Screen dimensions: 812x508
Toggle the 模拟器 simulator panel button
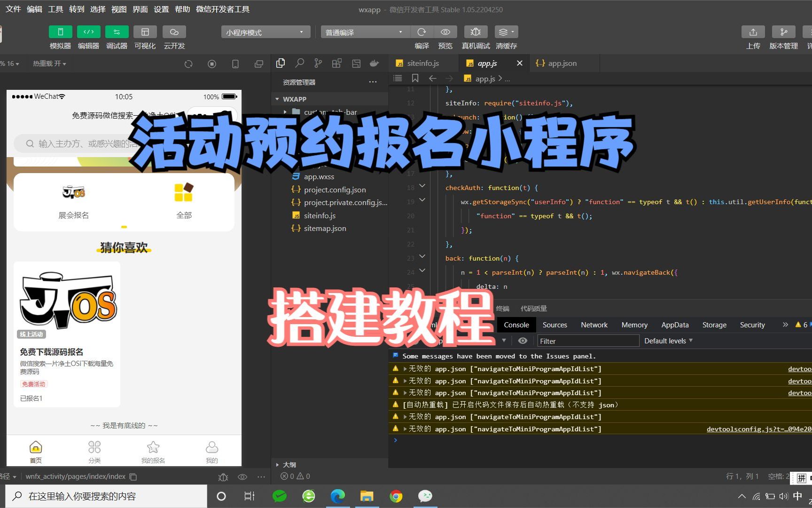60,32
